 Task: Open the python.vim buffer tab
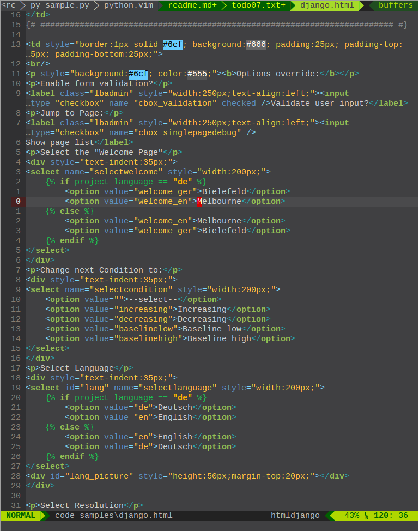click(x=128, y=5)
